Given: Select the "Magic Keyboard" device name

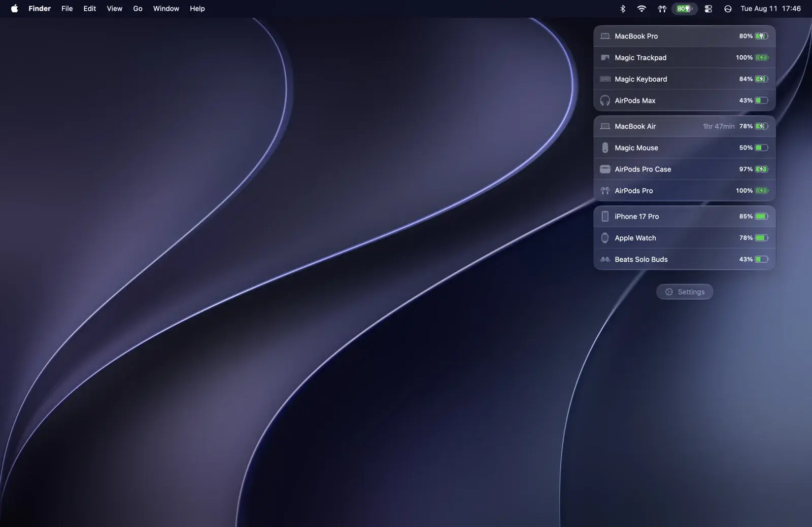Looking at the screenshot, I should (641, 79).
